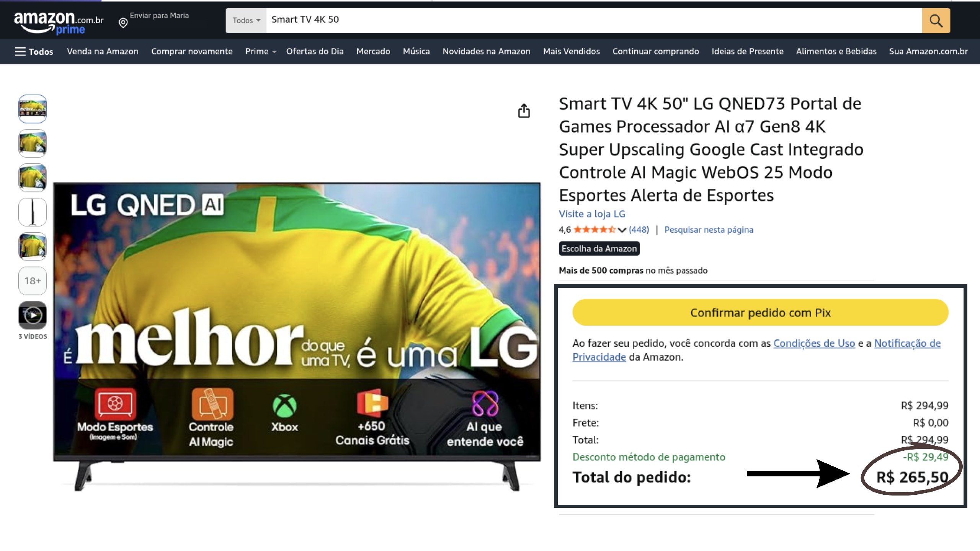Open the (448) reviews link
This screenshot has height=551, width=980.
[x=639, y=230]
